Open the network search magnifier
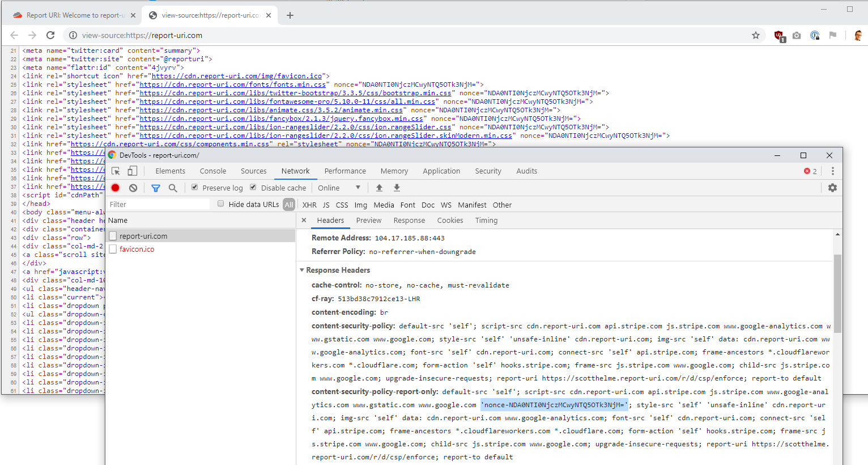 coord(173,188)
